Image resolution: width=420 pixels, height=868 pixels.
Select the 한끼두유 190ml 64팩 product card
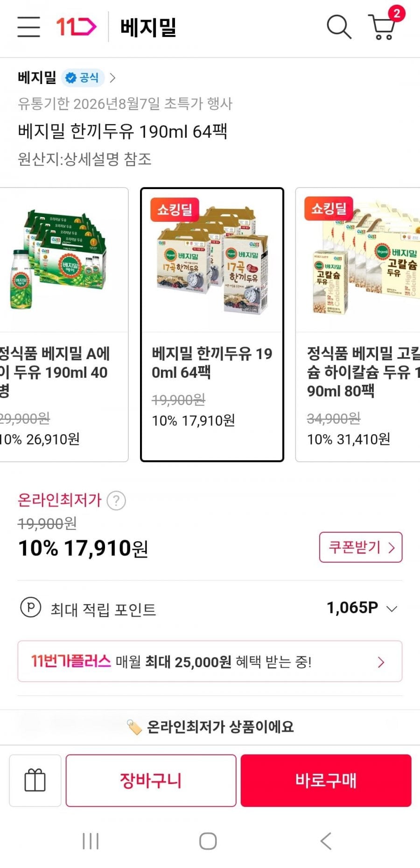(x=212, y=325)
